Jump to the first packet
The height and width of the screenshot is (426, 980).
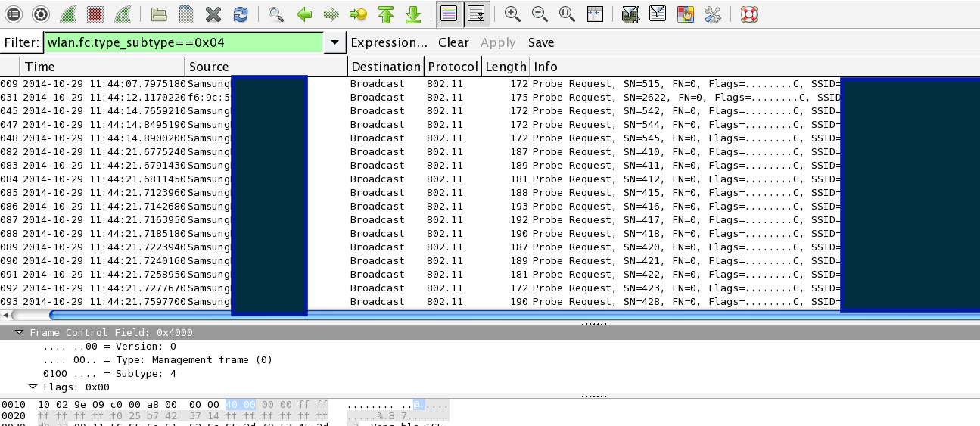coord(386,14)
